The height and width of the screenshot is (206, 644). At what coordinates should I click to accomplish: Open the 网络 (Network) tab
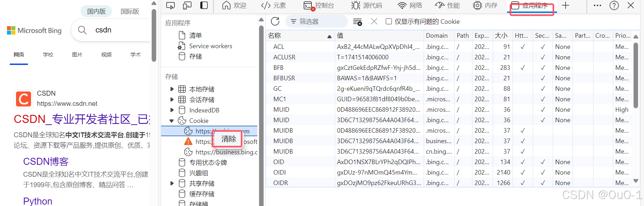(410, 6)
